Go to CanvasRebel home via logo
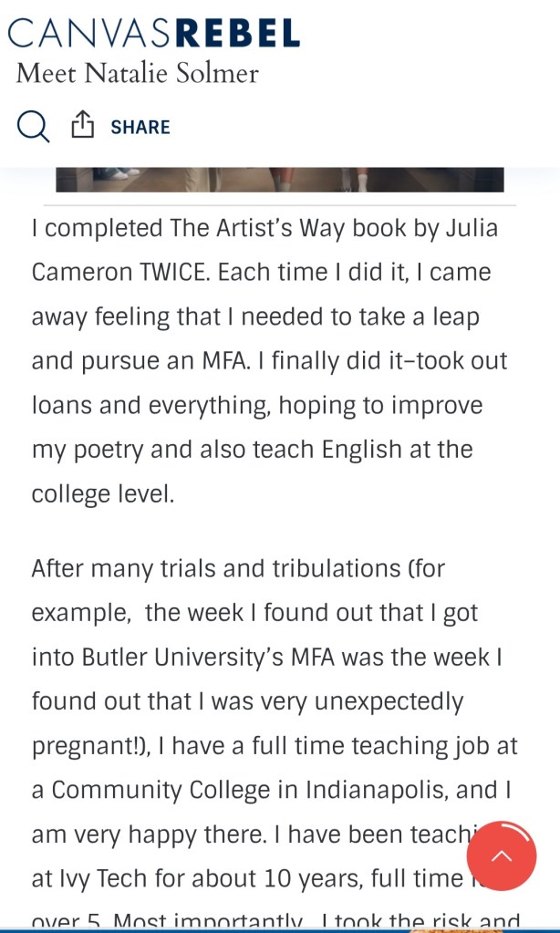560x933 pixels. 153,32
